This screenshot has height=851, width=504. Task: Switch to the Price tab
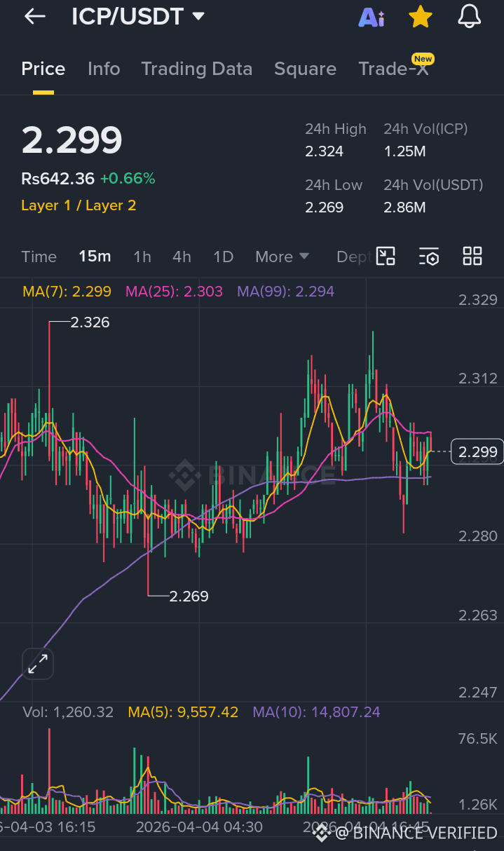coord(43,69)
